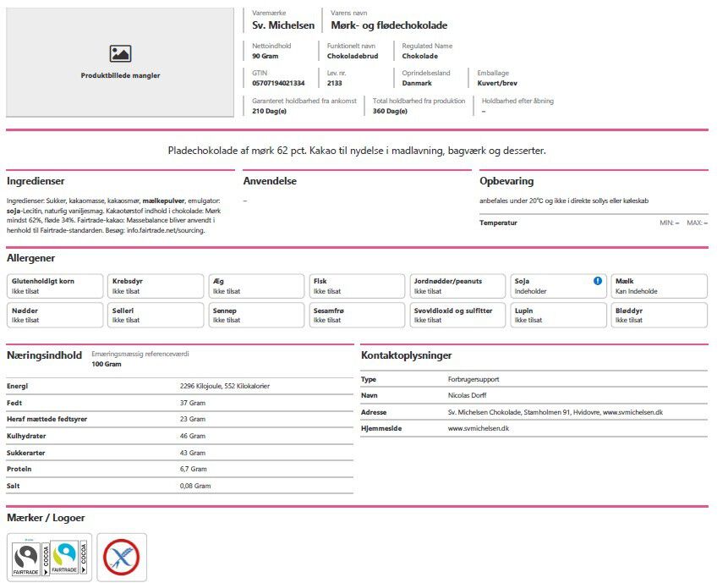Viewport: 728px width, 583px height.
Task: Click the Protein value 6,7 Gram
Action: tap(193, 469)
